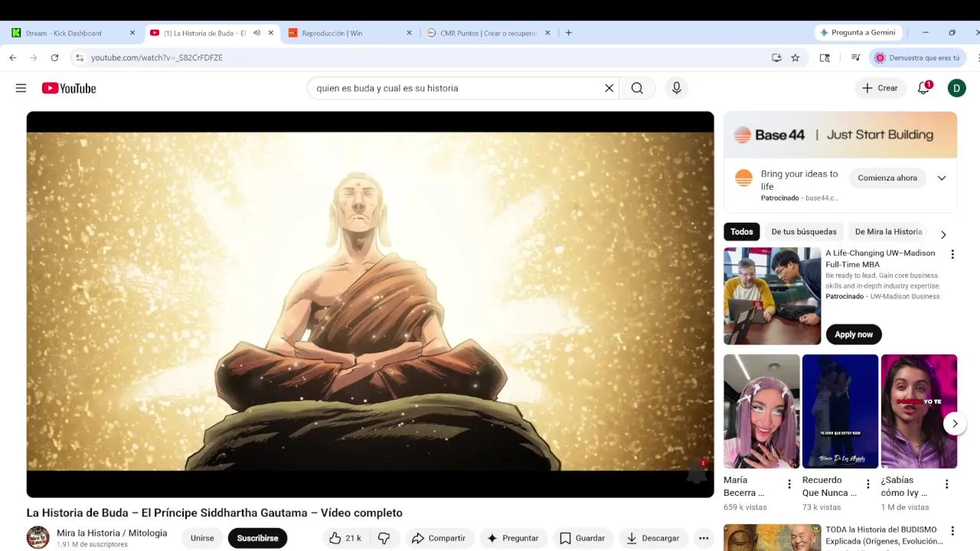
Task: Start voice search with microphone icon
Action: pos(676,88)
